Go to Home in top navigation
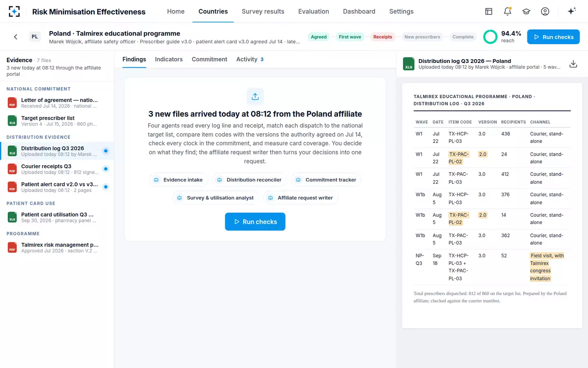The image size is (588, 368). point(176,11)
